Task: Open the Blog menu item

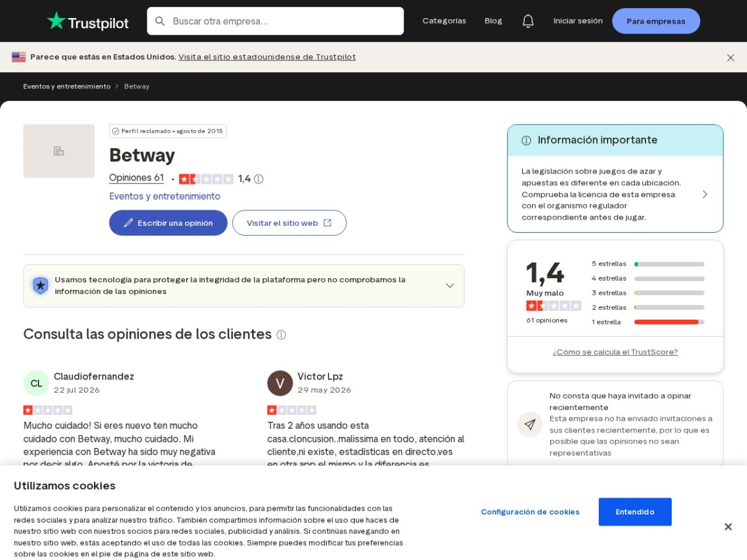Action: pyautogui.click(x=494, y=21)
